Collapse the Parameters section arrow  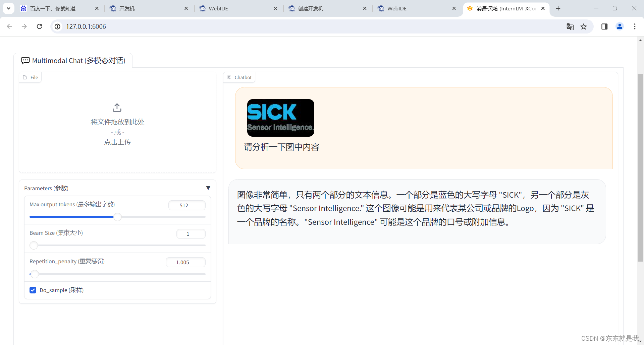point(208,188)
